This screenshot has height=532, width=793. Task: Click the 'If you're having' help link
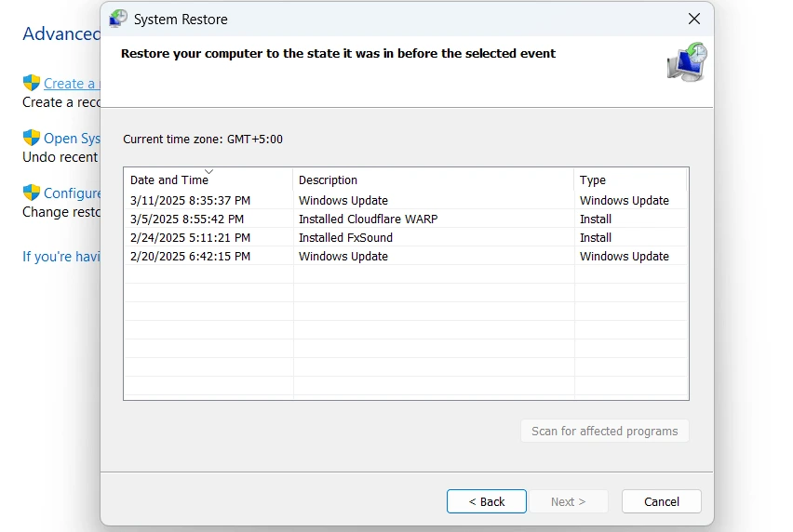(x=60, y=257)
